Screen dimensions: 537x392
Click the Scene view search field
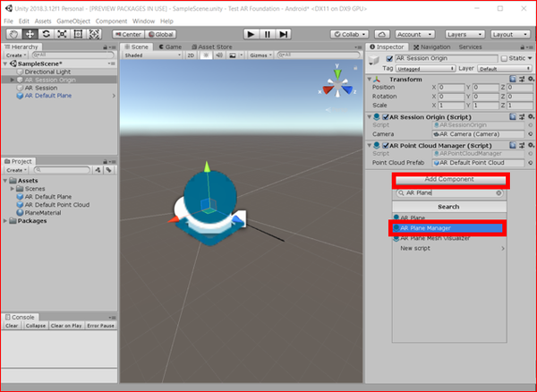click(x=319, y=55)
